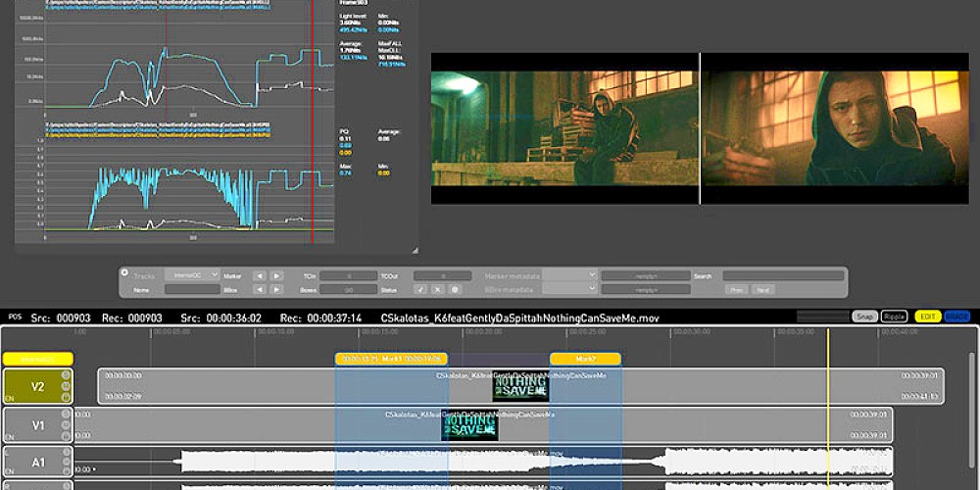Select the yellow internalQC track label
Screen dimensions: 980x490
click(x=38, y=359)
